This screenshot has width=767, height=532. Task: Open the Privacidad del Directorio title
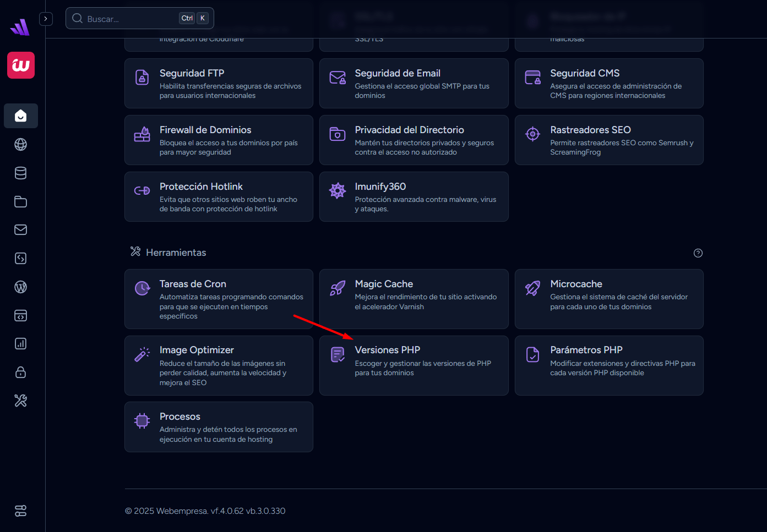[410, 130]
